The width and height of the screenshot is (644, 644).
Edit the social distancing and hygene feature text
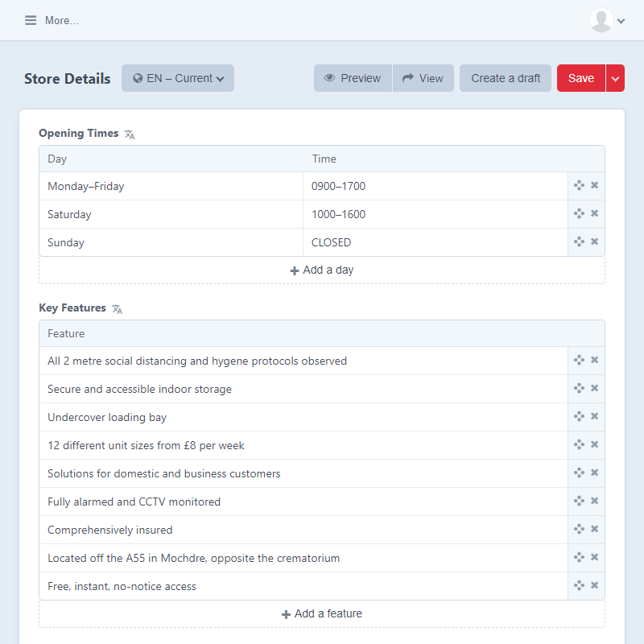tap(303, 361)
